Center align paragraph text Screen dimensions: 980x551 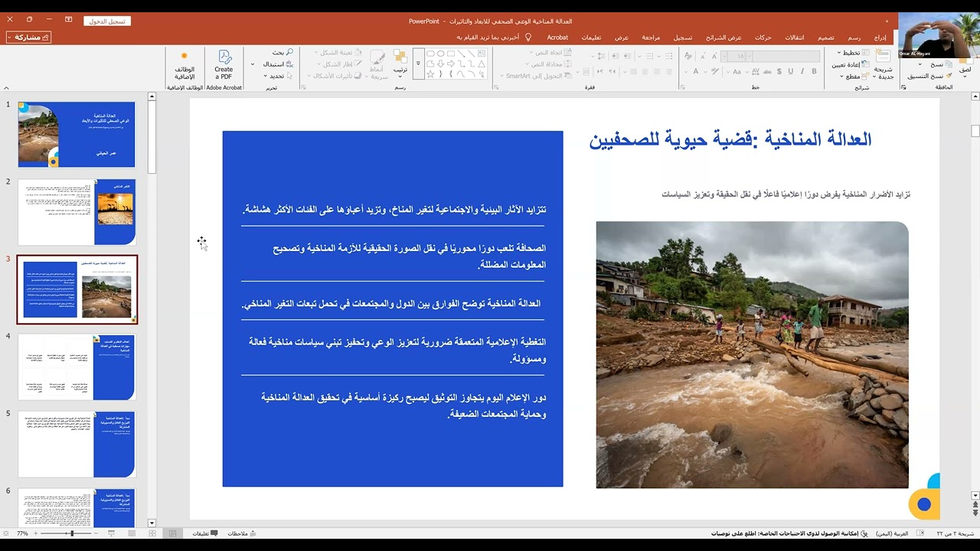[656, 71]
